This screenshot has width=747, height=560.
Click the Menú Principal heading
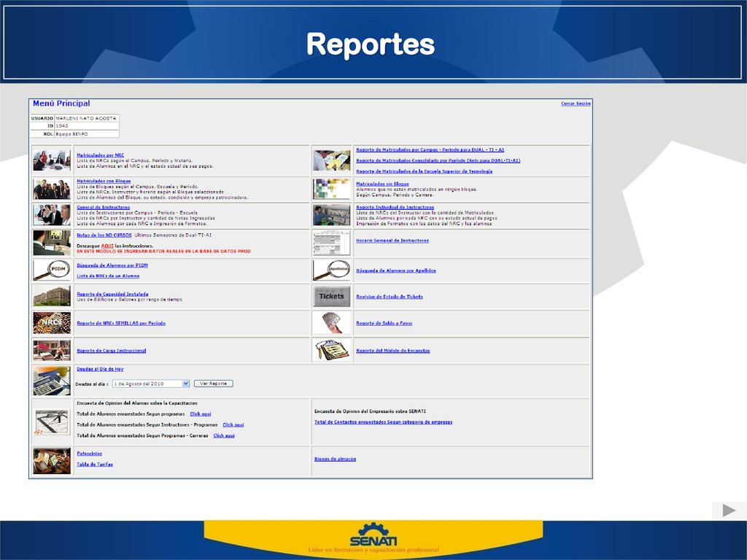click(61, 104)
